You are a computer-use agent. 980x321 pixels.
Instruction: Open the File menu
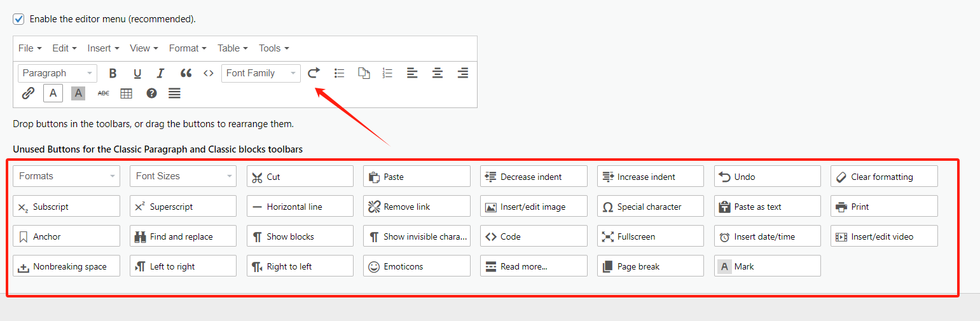(30, 48)
